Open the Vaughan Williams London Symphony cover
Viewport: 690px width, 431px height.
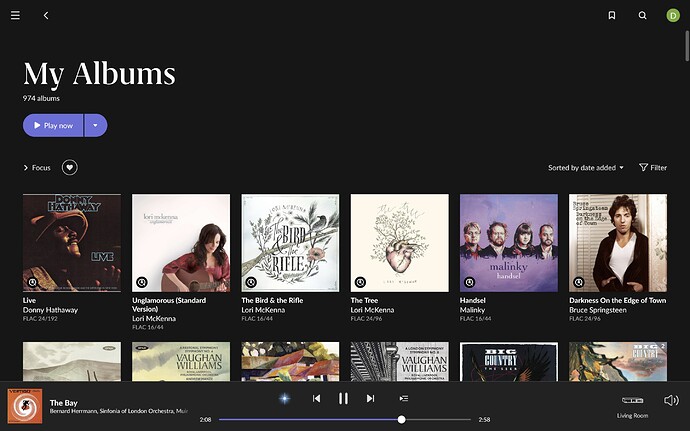coord(400,361)
